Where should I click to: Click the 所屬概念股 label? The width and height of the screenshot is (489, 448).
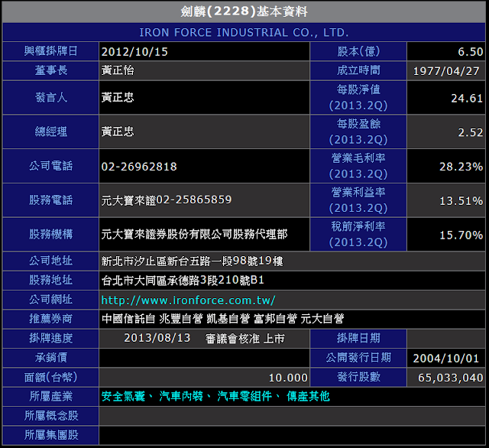(51, 416)
